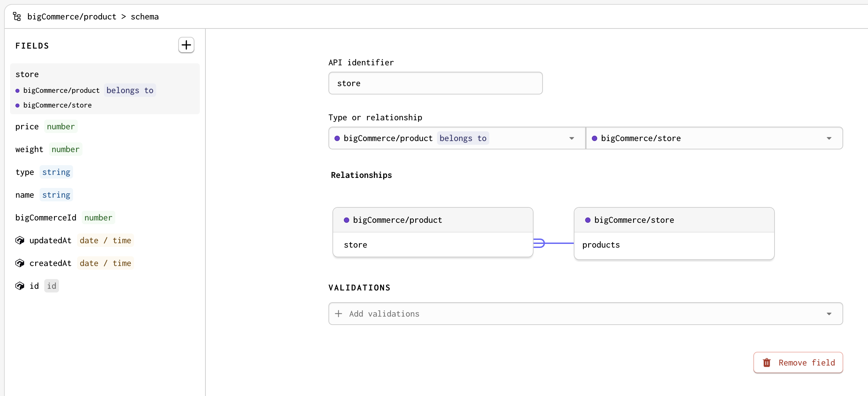Click schema in the breadcrumb
Image resolution: width=868 pixels, height=396 pixels.
pos(144,16)
